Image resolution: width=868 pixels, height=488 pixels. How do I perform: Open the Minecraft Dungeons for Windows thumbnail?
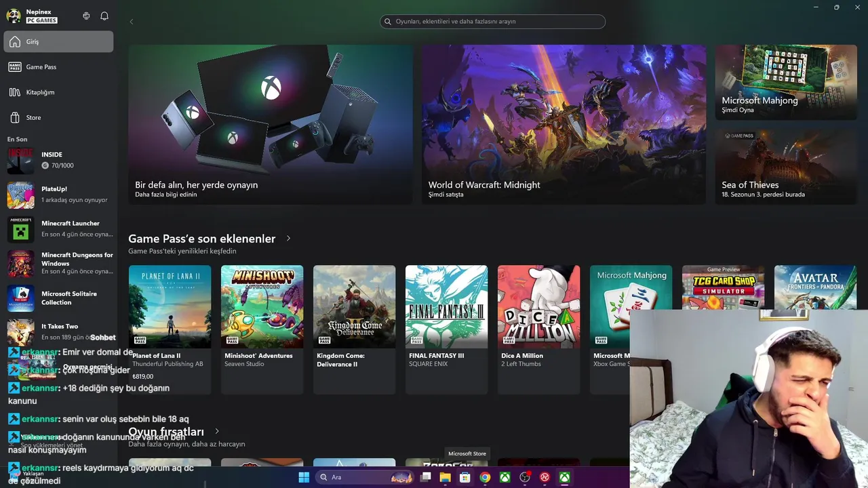click(x=20, y=263)
